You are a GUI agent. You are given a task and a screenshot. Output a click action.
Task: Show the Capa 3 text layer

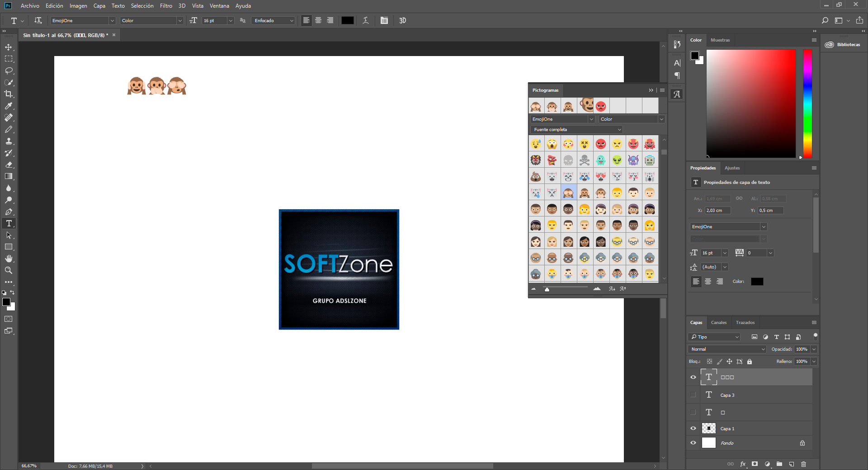pos(693,395)
